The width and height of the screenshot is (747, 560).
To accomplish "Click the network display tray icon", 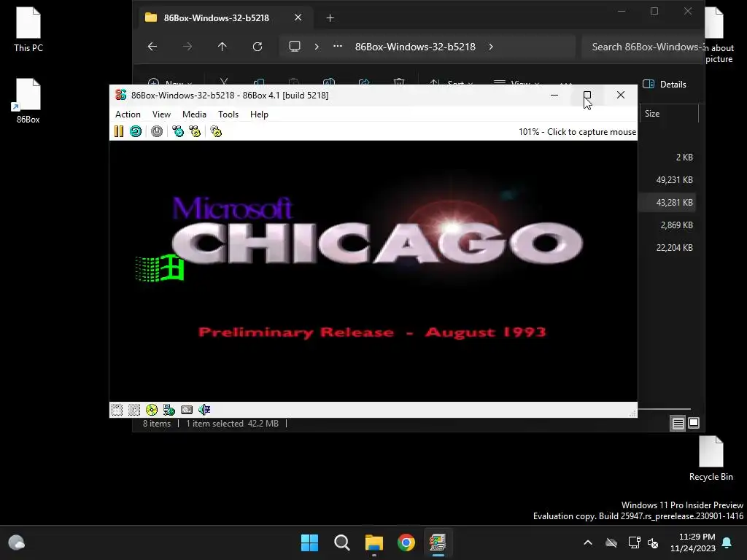I will coord(634,542).
